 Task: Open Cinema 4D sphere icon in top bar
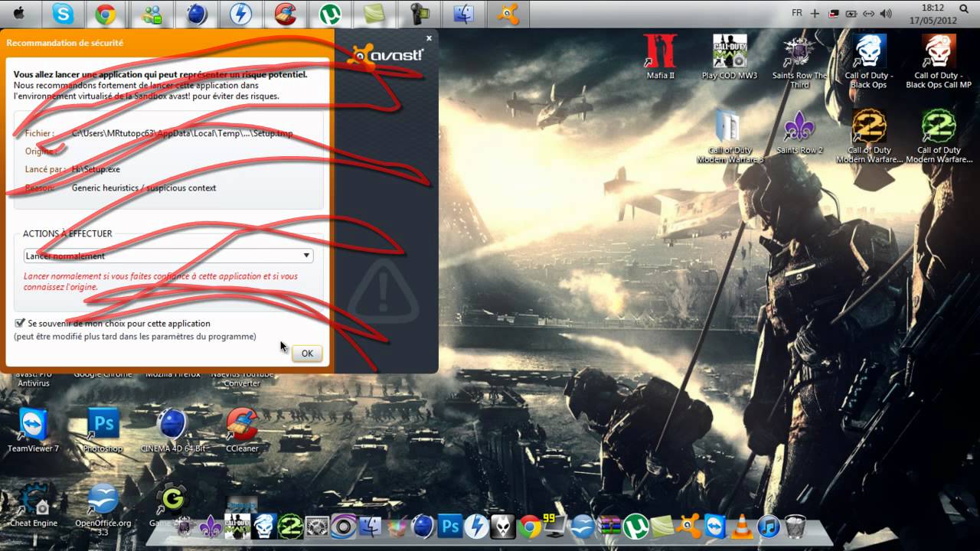tap(197, 14)
